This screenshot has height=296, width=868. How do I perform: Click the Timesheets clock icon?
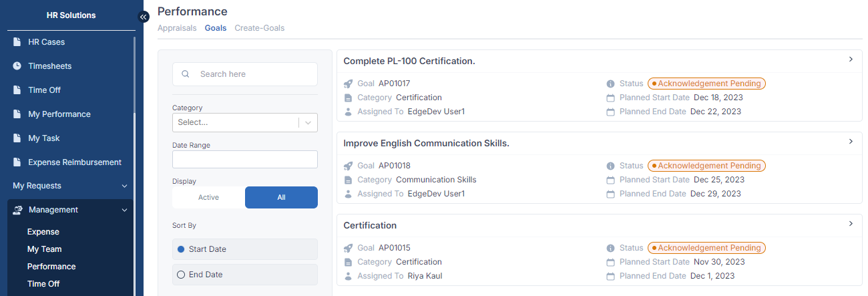[17, 66]
